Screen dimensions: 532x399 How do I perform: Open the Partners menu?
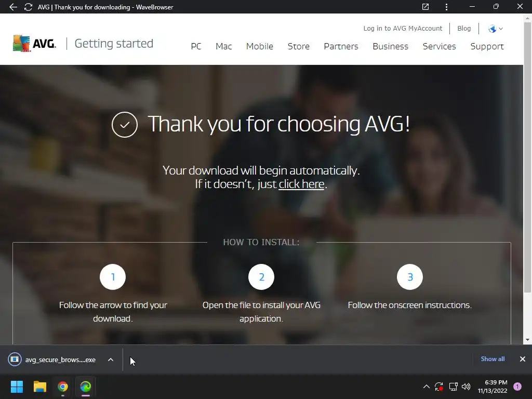click(x=341, y=46)
